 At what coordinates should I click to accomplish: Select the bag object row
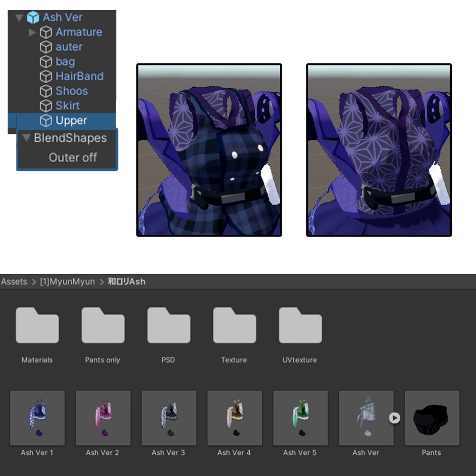pyautogui.click(x=62, y=62)
